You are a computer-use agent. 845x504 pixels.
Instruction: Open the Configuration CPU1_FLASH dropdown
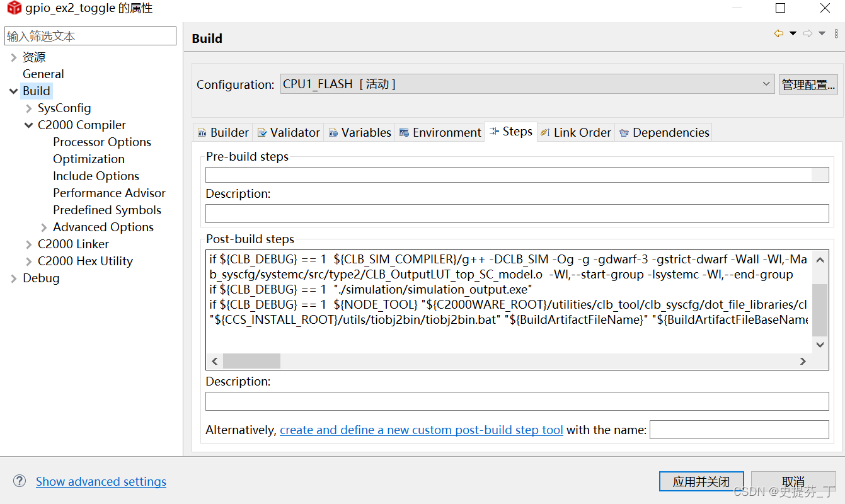tap(527, 84)
